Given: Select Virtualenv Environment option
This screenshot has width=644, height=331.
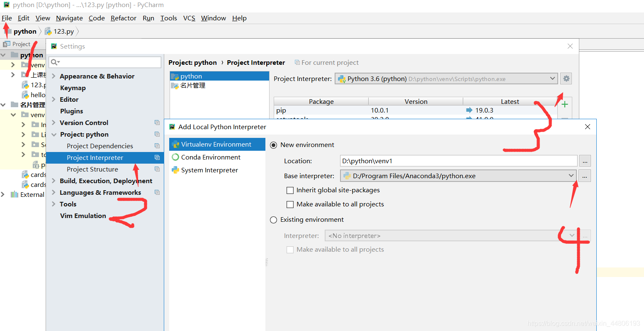Looking at the screenshot, I should pos(217,145).
